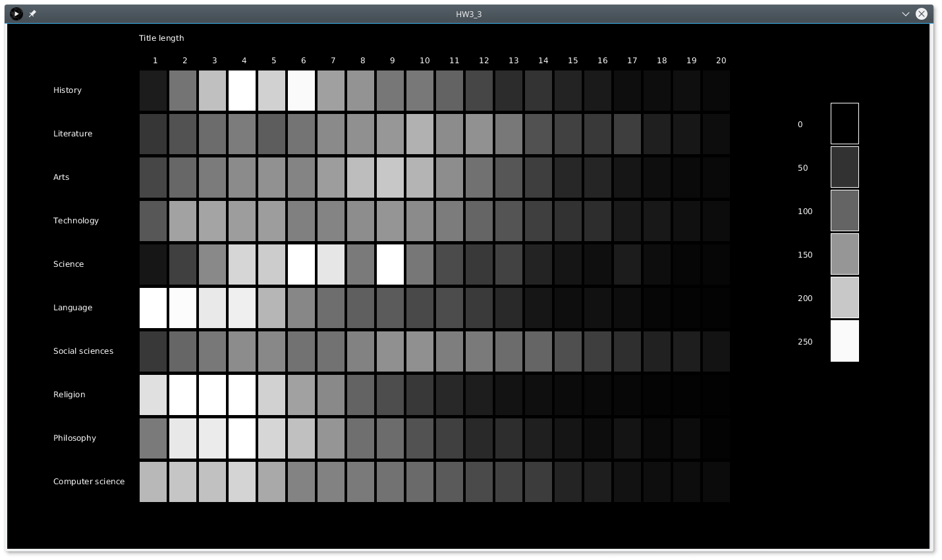942x560 pixels.
Task: Select the legend swatch for value 200
Action: [x=845, y=298]
